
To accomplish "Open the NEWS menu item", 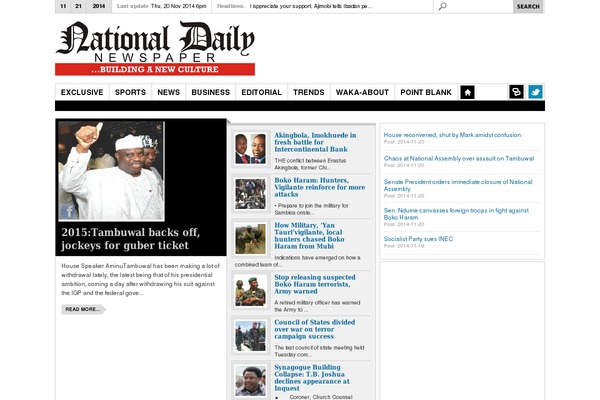I will point(168,92).
